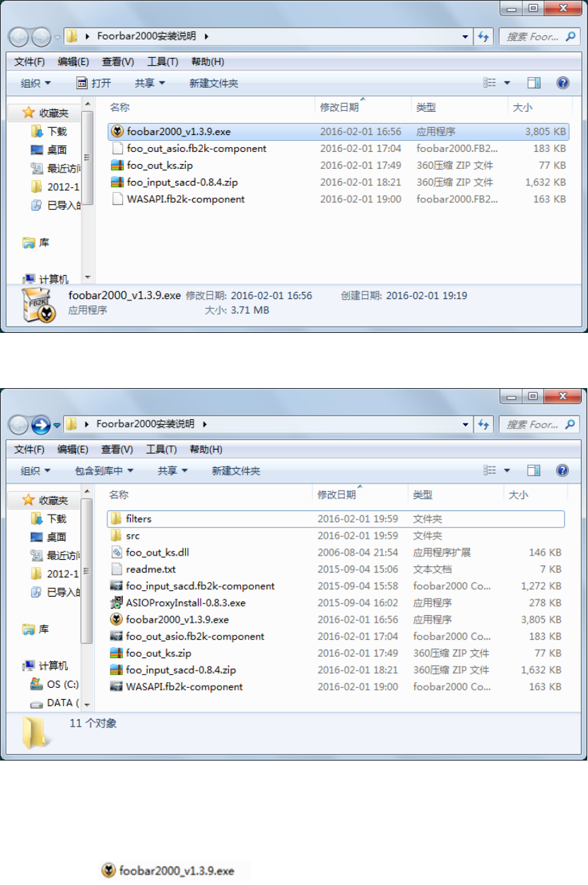
Task: Select foo_out_asio.fb2k-component in lower window
Action: tap(195, 637)
